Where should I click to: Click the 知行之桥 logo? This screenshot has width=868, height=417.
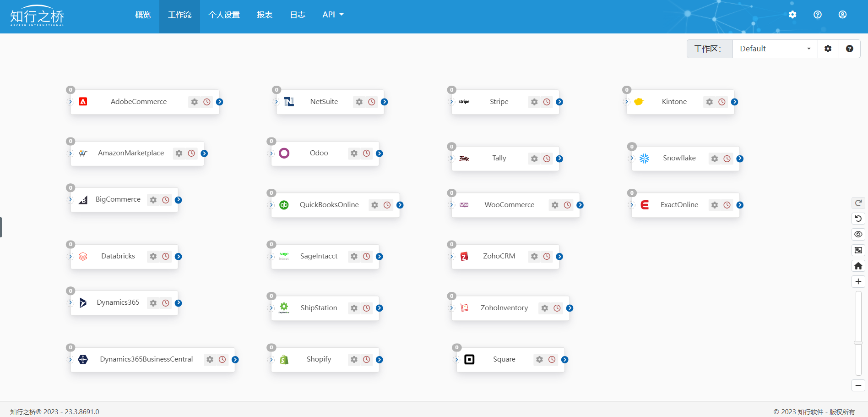[37, 16]
